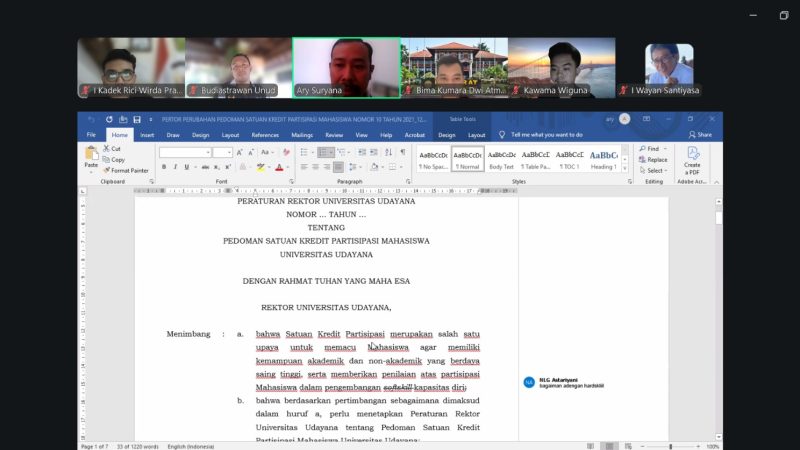
Task: Toggle Align Left
Action: coord(304,167)
